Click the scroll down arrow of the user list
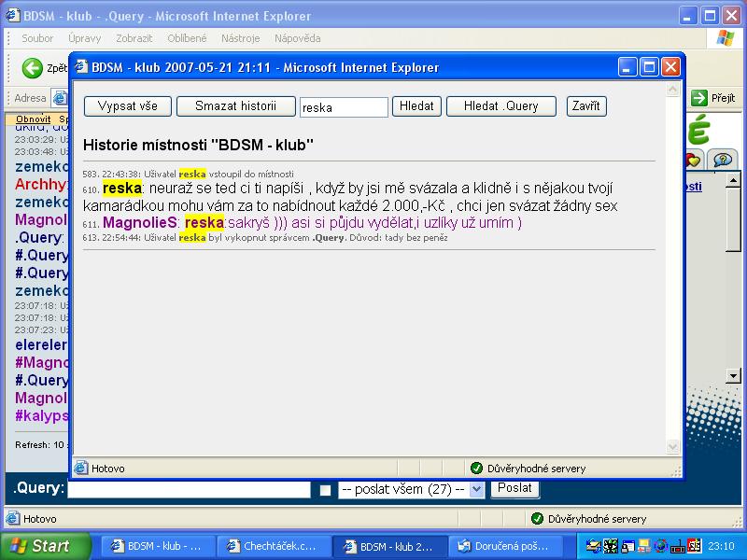747x560 pixels. tap(733, 375)
